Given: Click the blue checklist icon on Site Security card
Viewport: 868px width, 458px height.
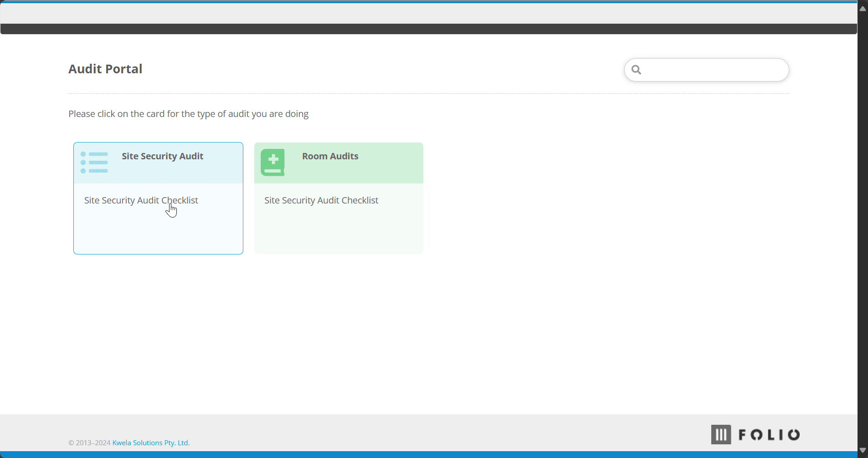Looking at the screenshot, I should (94, 163).
